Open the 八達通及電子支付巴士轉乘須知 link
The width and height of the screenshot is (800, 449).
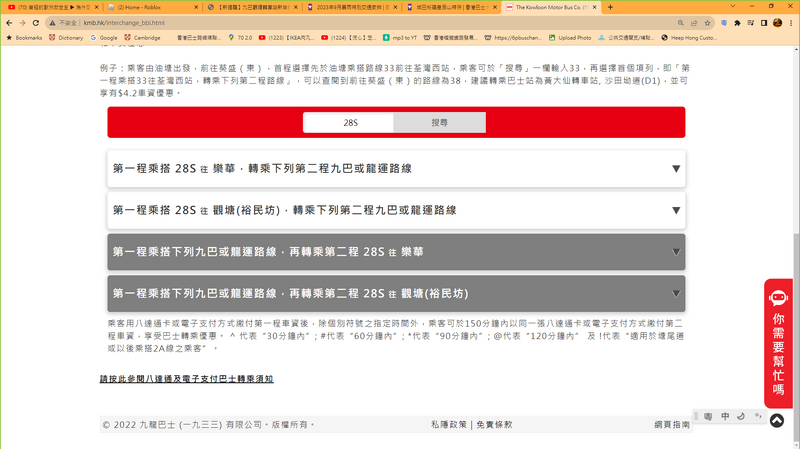point(187,379)
